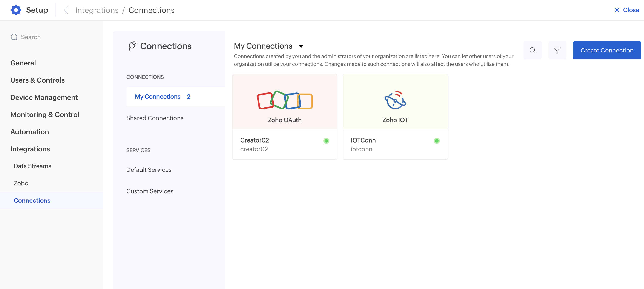Click the Setup gear icon
The height and width of the screenshot is (289, 644).
pos(16,10)
